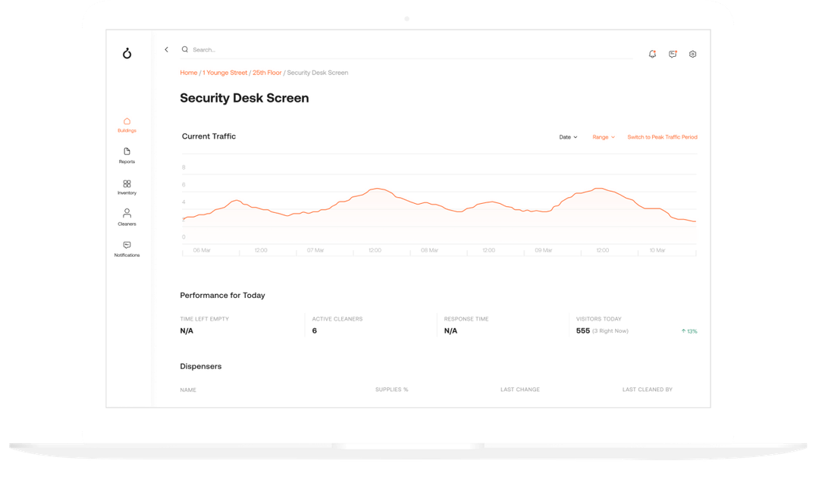Open the Reports section in sidebar

(127, 155)
